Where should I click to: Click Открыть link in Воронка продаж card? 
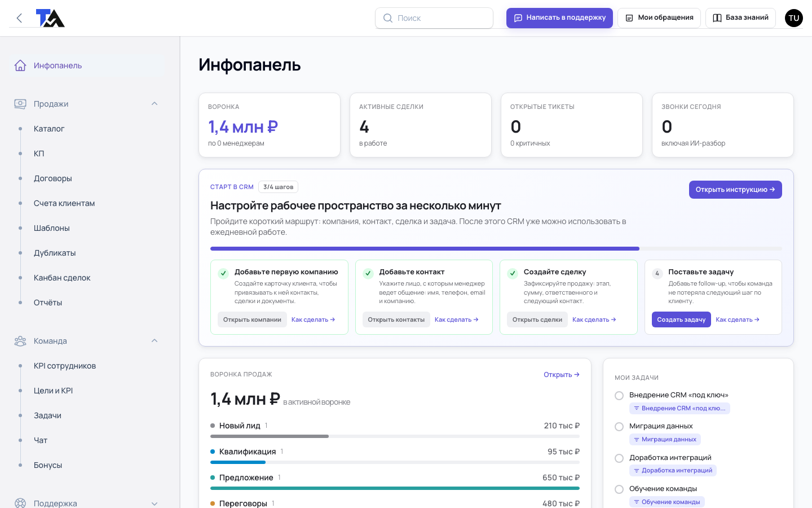click(562, 375)
